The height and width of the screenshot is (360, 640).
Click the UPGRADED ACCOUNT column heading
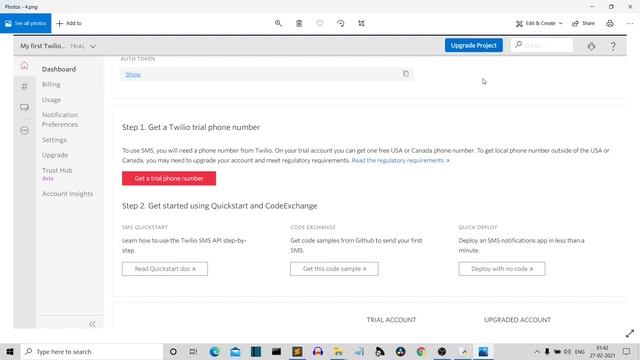coord(517,320)
